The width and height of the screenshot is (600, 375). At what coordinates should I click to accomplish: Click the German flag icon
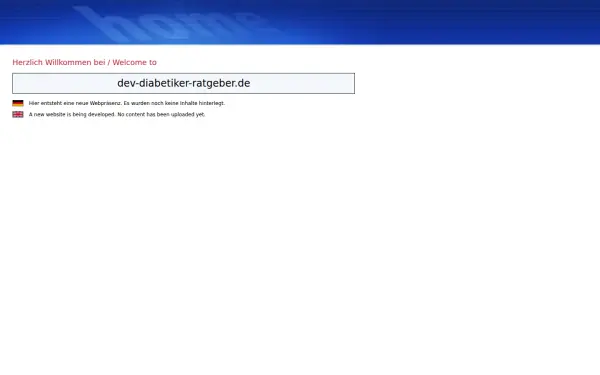18,103
